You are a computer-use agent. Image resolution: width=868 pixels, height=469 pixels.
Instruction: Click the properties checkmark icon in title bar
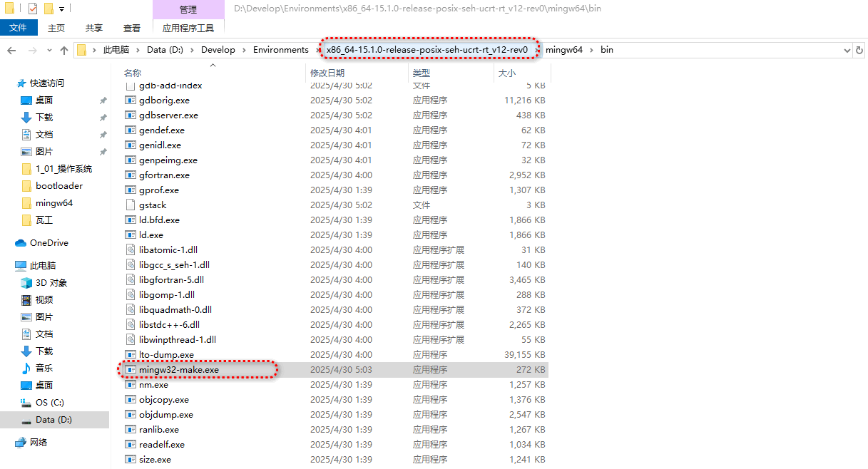(33, 9)
